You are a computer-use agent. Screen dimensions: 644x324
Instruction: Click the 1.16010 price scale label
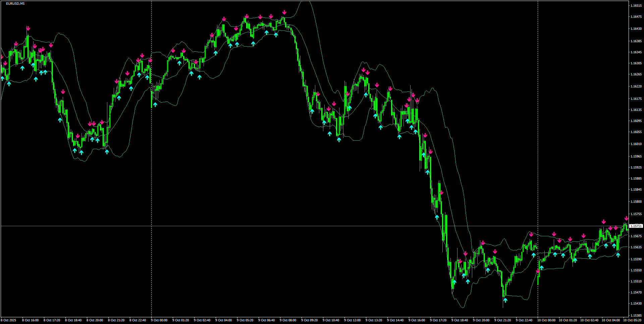(636, 144)
